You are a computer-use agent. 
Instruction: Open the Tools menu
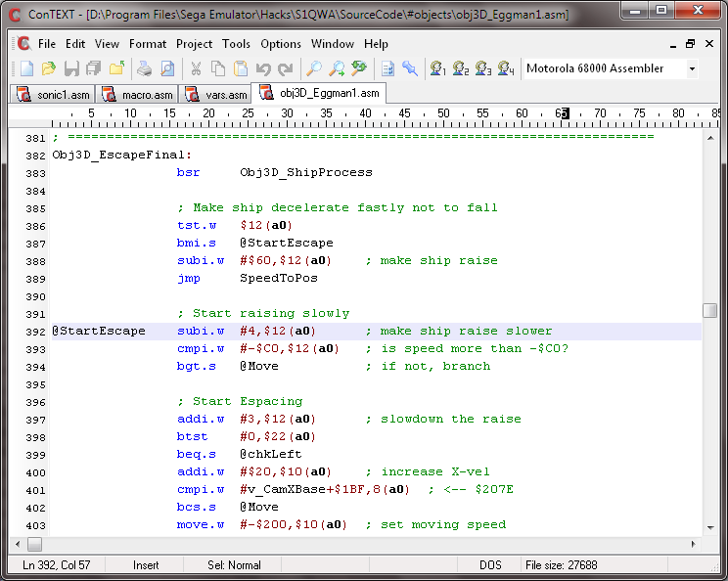tap(236, 44)
